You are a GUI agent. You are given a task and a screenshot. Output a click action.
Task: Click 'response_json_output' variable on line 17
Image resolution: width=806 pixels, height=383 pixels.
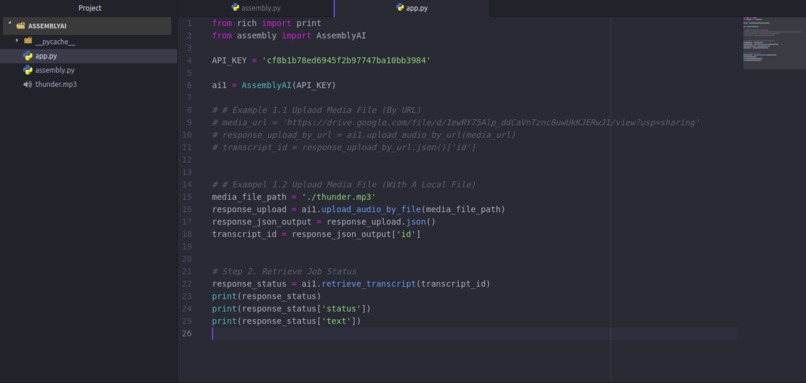262,222
